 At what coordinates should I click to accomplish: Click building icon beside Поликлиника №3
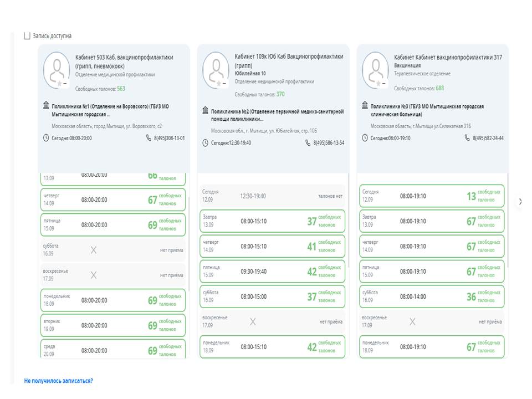click(365, 105)
